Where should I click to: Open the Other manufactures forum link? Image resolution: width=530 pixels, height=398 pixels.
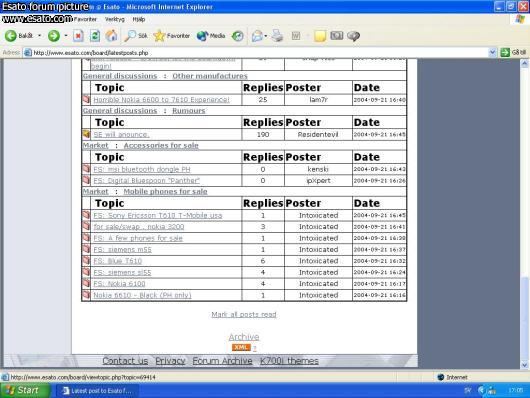pyautogui.click(x=210, y=76)
